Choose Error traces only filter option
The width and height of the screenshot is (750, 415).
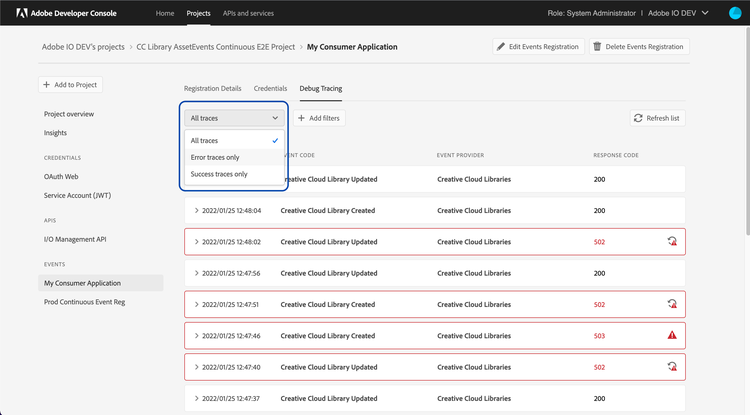(215, 157)
